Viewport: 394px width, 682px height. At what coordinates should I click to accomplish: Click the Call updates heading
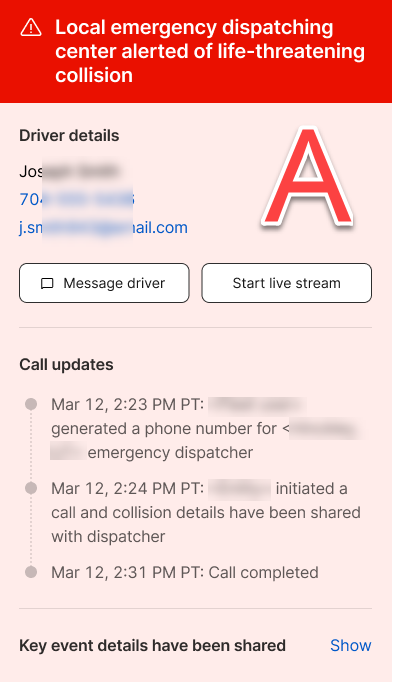click(x=66, y=364)
